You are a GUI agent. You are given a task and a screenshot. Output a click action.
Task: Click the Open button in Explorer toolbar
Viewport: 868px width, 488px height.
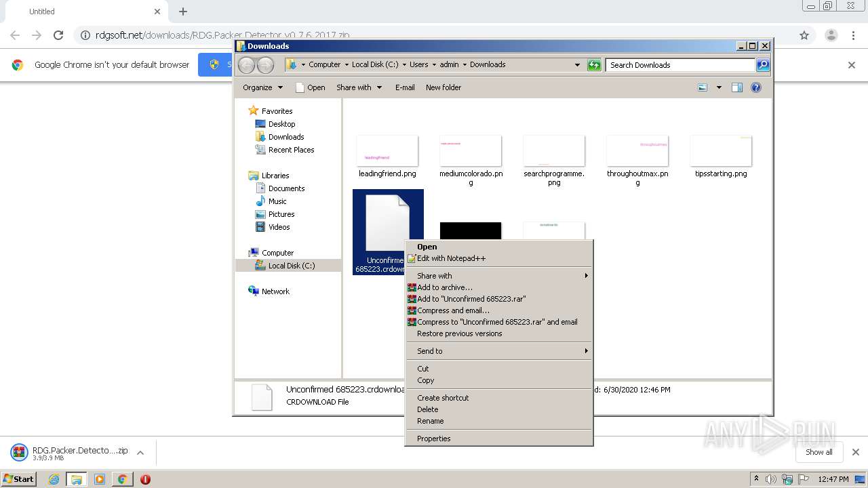311,87
